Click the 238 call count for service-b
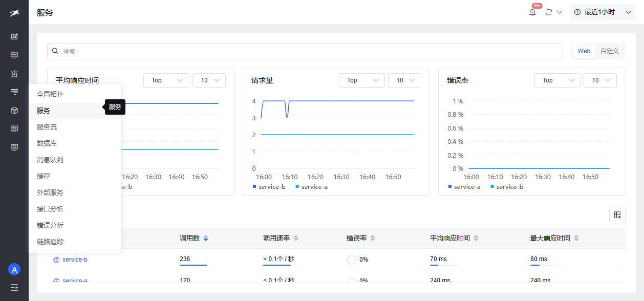The image size is (644, 301). (x=185, y=259)
